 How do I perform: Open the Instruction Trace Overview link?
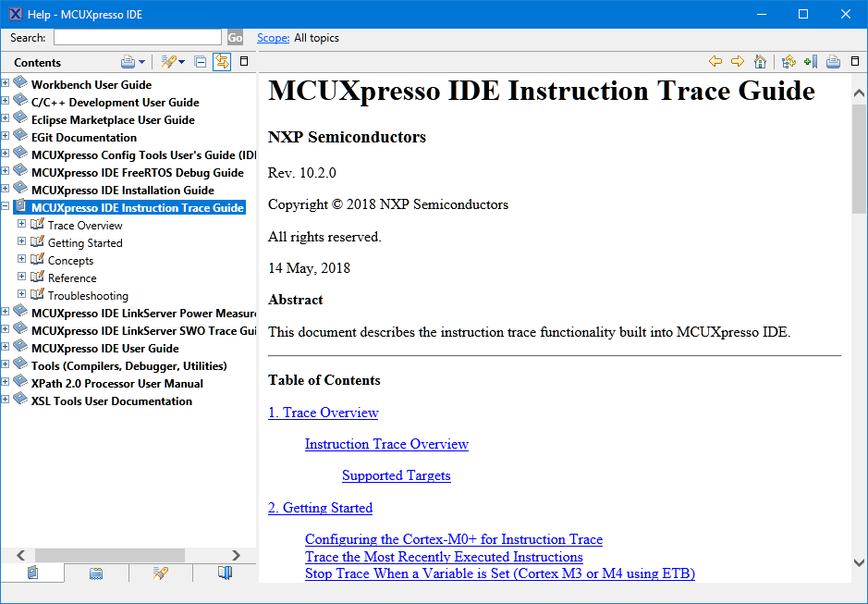coord(386,444)
